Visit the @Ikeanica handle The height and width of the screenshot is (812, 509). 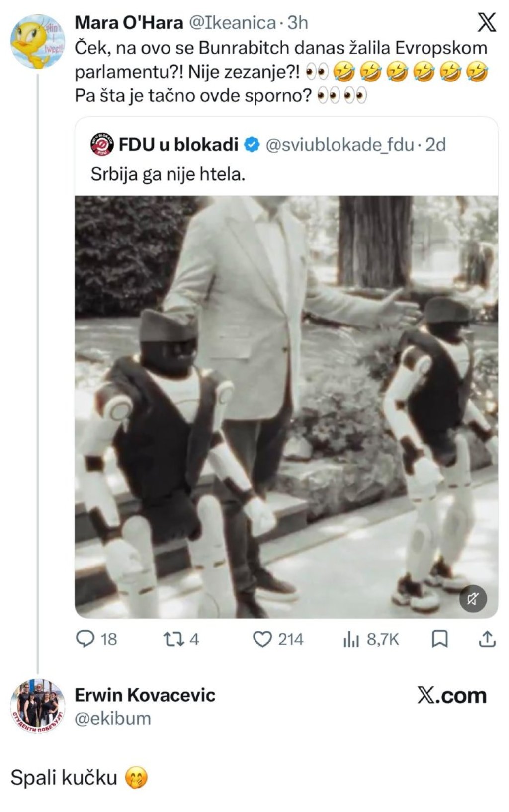click(x=233, y=22)
